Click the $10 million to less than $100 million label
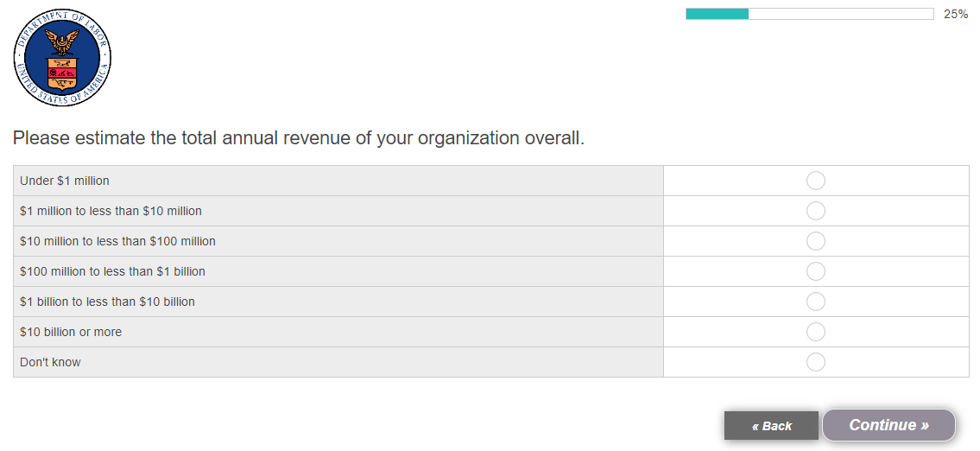The width and height of the screenshot is (980, 451). coord(117,241)
